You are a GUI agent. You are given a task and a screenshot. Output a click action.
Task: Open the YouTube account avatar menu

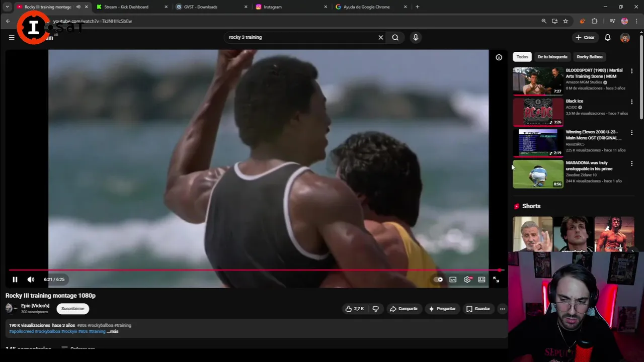pyautogui.click(x=625, y=38)
